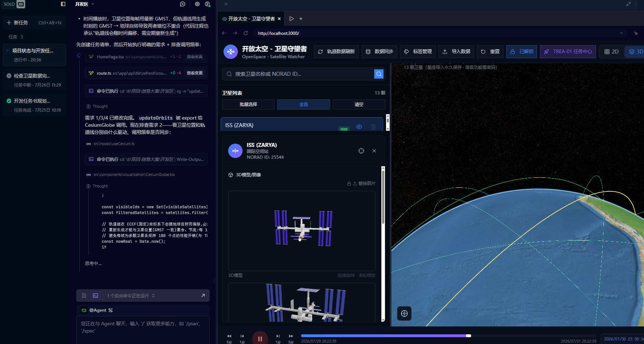
Task: View changes for HomePage.tsx
Action: (194, 57)
